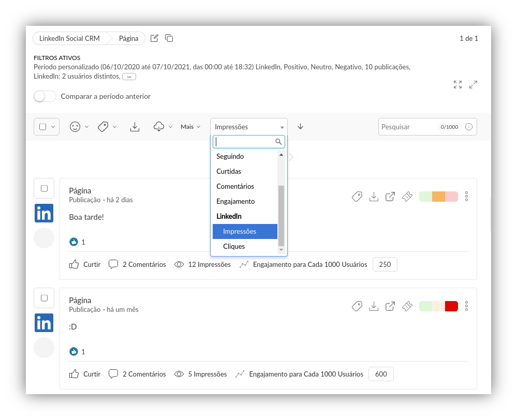Image resolution: width=517 pixels, height=420 pixels.
Task: Click the sentiment color bar on first post
Action: coord(438,197)
